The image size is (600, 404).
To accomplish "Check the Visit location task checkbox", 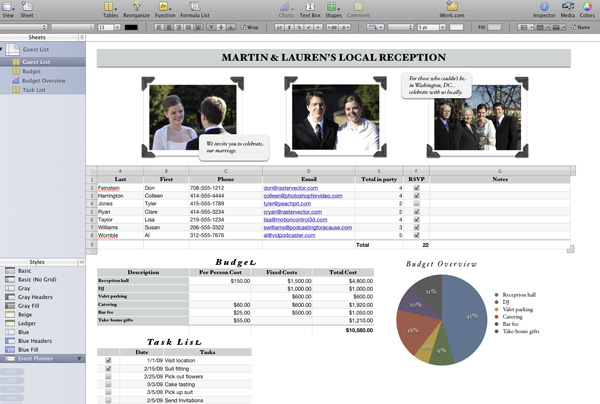I will click(109, 360).
